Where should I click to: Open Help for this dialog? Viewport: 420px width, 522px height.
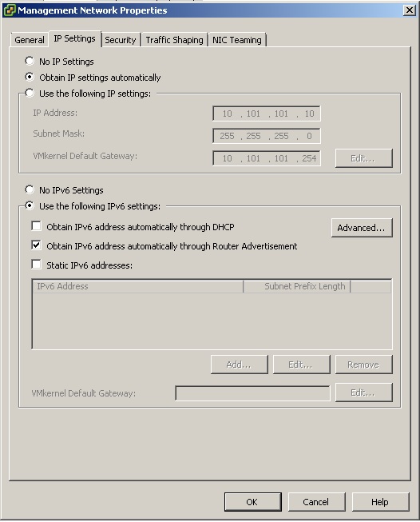click(x=380, y=502)
